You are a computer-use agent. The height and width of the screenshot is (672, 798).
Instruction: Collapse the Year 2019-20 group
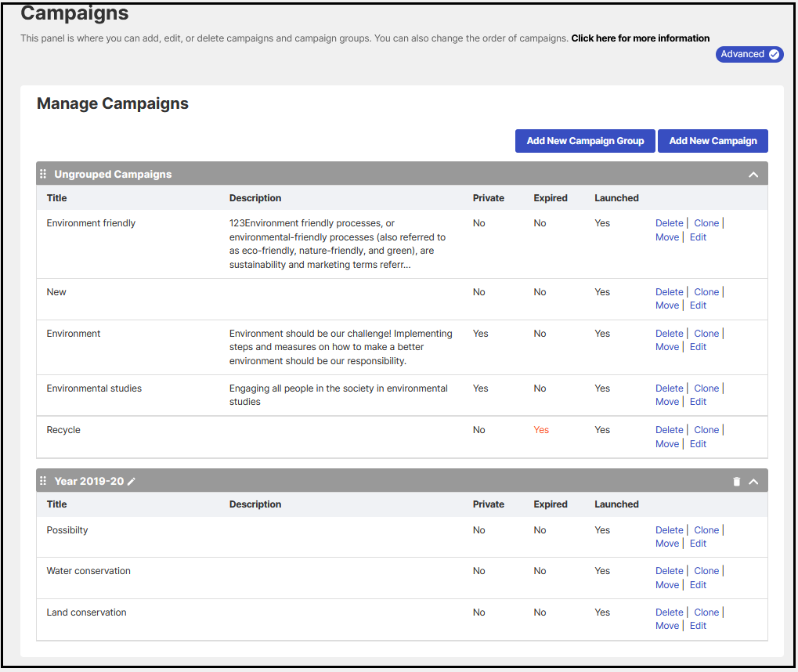point(753,482)
